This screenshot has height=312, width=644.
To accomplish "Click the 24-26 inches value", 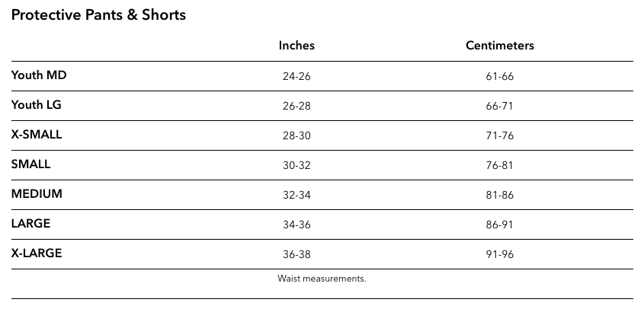I will pyautogui.click(x=296, y=77).
